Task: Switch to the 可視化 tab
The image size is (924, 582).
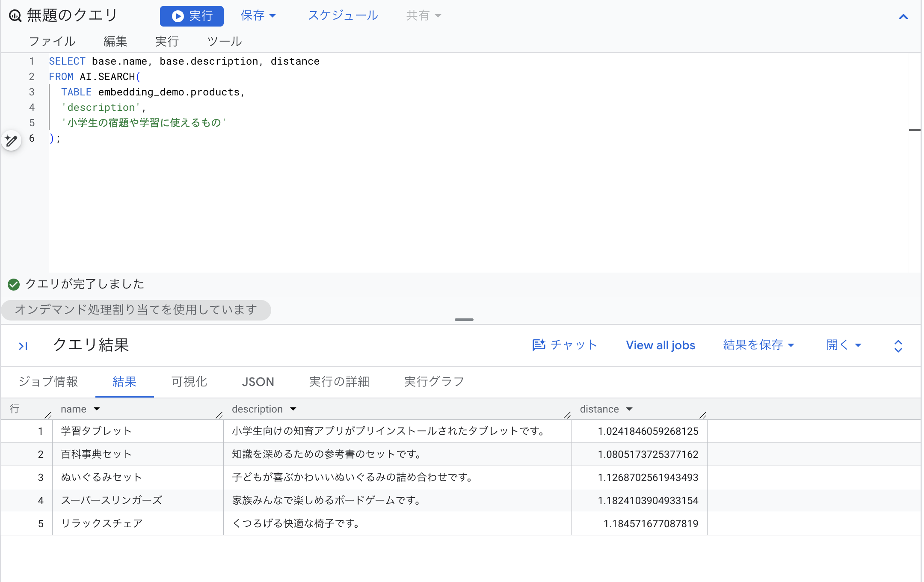Action: pos(190,382)
